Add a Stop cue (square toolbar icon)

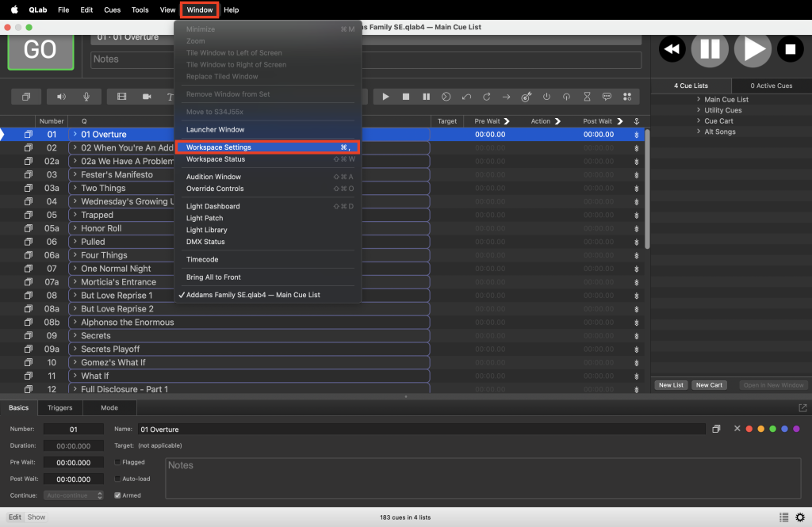(x=406, y=97)
